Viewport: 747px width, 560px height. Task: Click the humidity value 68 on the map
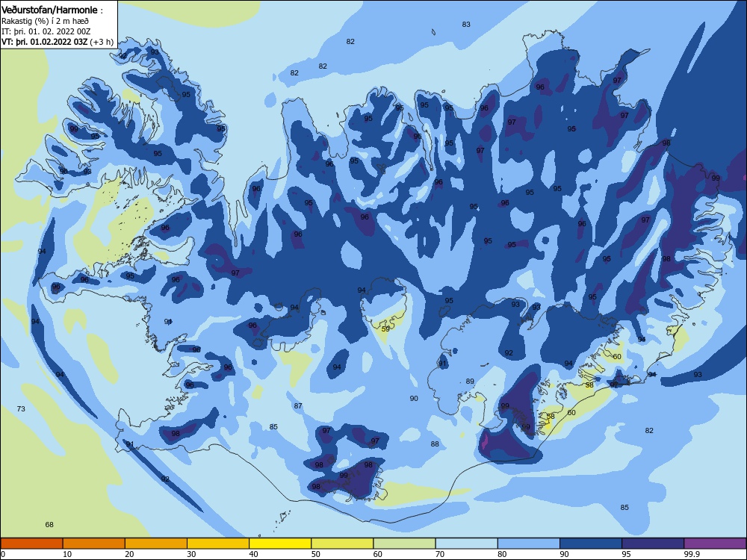49,524
